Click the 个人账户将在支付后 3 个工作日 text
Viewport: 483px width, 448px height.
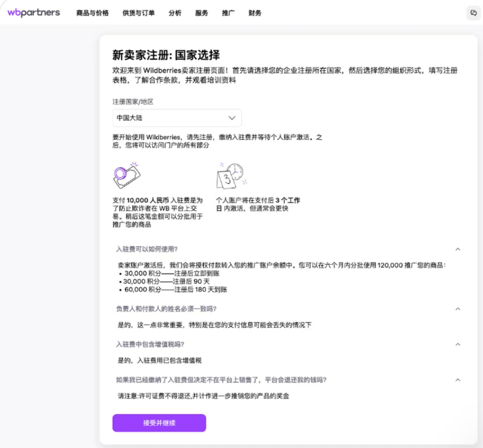pyautogui.click(x=258, y=204)
